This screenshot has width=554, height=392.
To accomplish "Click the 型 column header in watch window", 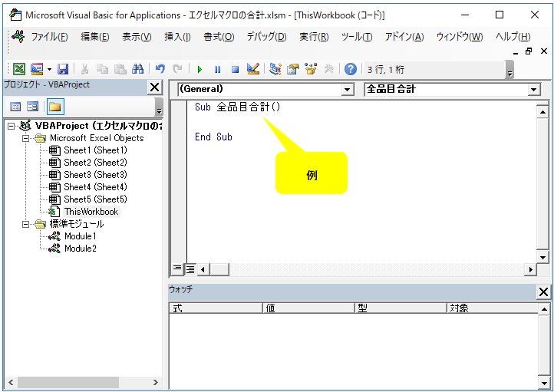I will click(x=401, y=308).
